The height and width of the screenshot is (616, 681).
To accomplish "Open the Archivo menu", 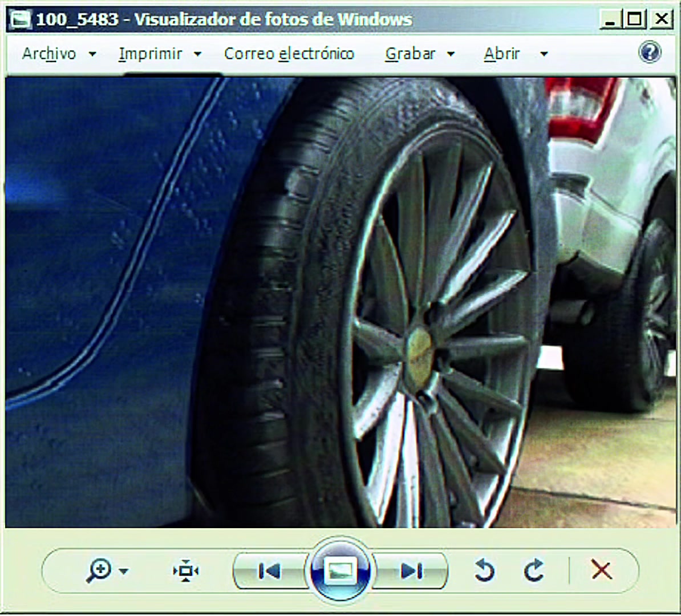I will pyautogui.click(x=48, y=54).
